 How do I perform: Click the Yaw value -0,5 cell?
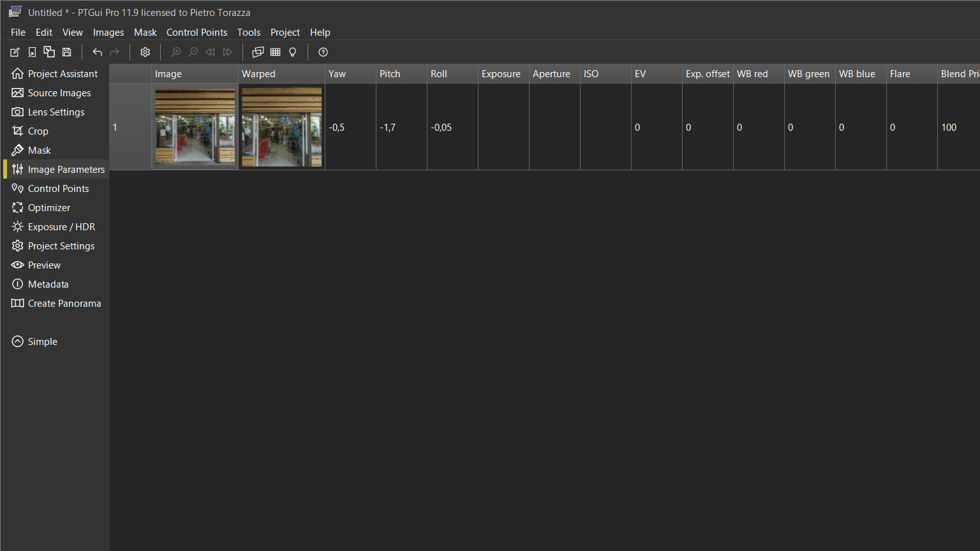[350, 127]
